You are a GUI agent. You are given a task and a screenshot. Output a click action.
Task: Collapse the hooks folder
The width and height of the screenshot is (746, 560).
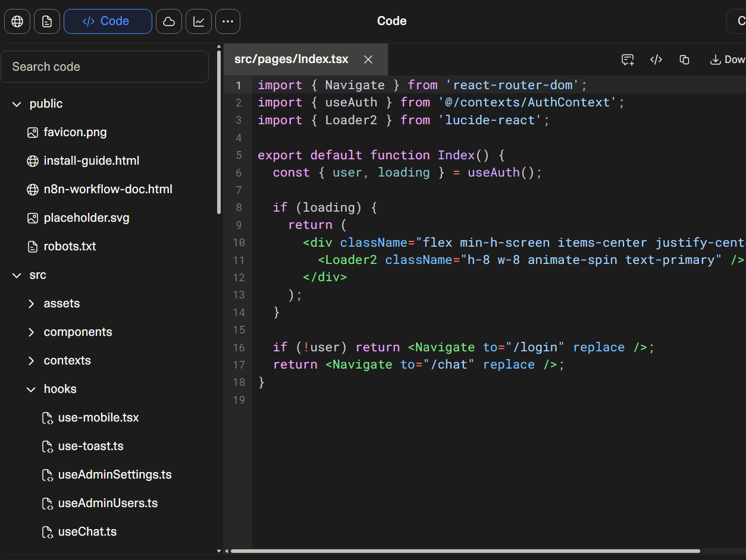point(31,389)
